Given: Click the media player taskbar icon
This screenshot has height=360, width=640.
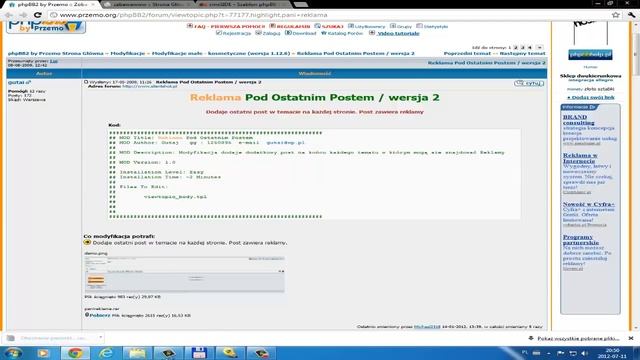Looking at the screenshot, I should click(44, 353).
